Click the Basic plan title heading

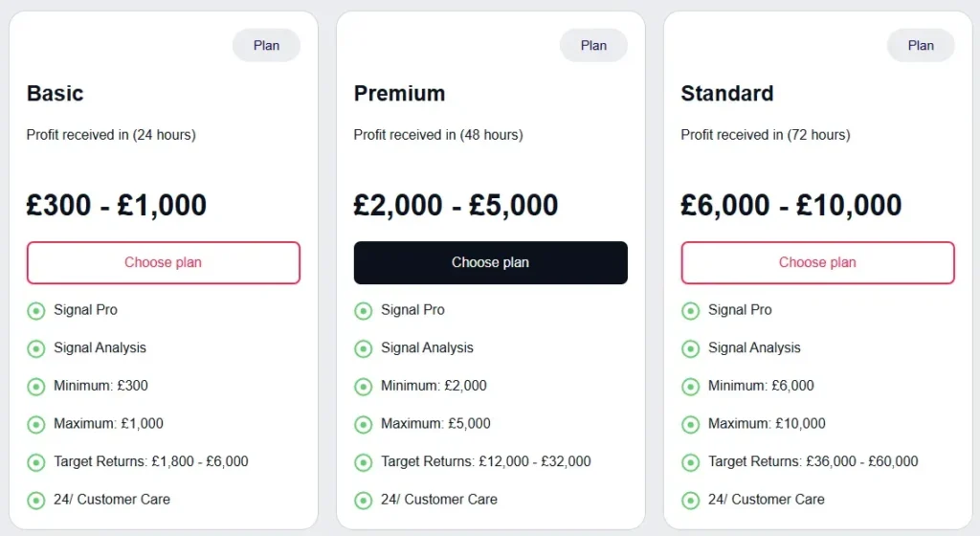click(56, 93)
